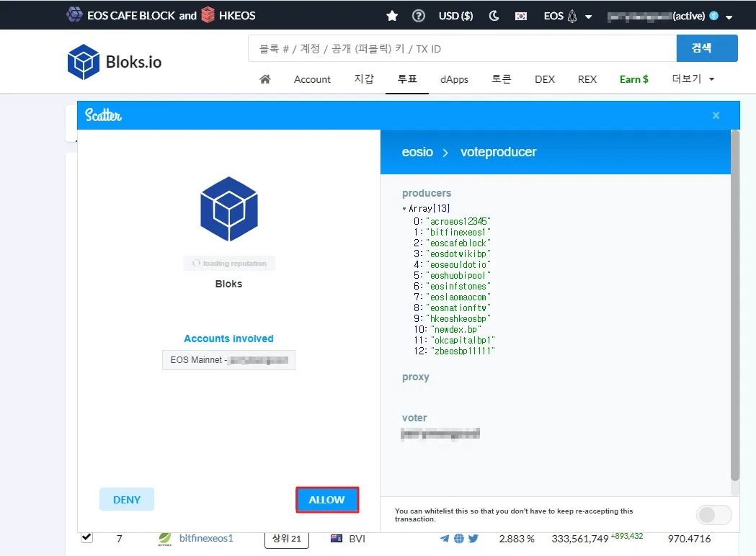Select producer entry "eoshuobipool"
The width and height of the screenshot is (756, 556).
[x=458, y=275]
